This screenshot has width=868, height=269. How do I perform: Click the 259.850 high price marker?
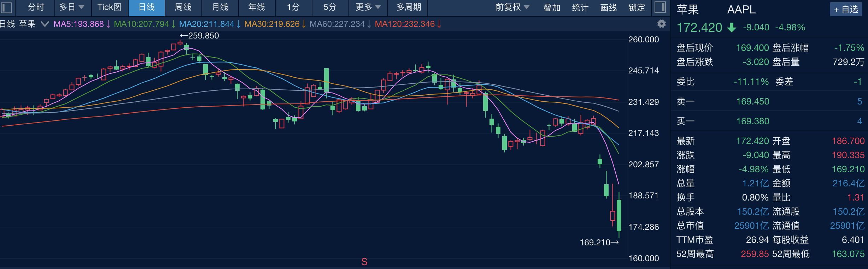pyautogui.click(x=200, y=36)
